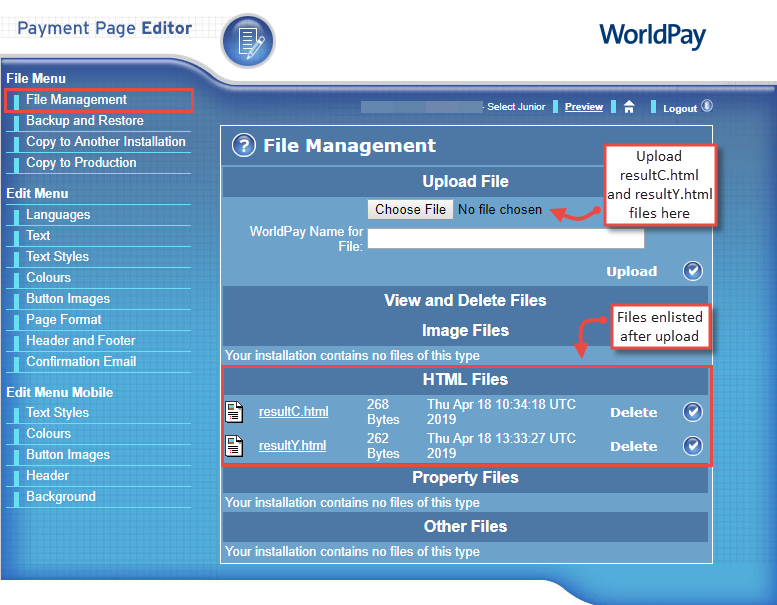Open Button Images under Edit Menu
Screen dimensions: 777x605
click(68, 298)
